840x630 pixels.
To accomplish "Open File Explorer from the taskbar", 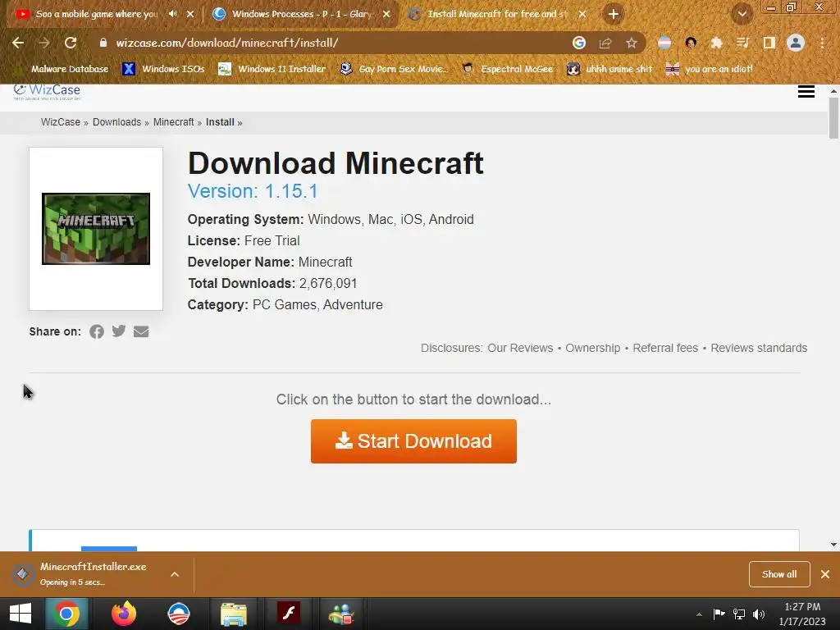I will (x=234, y=614).
